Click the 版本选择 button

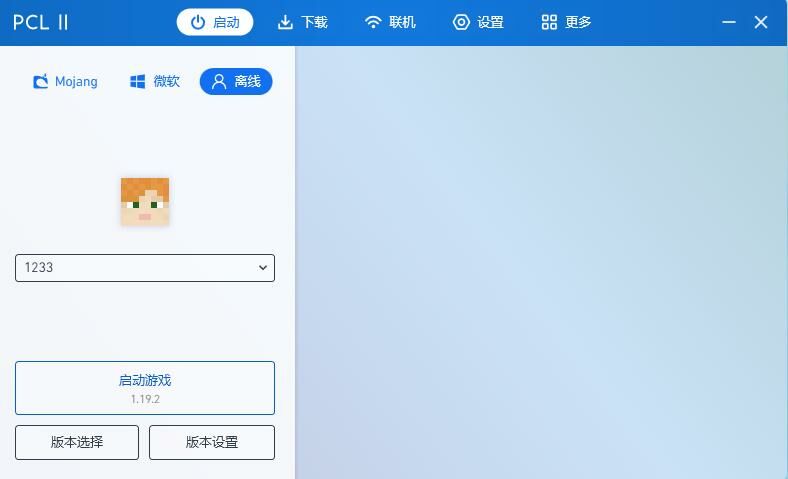pos(77,442)
